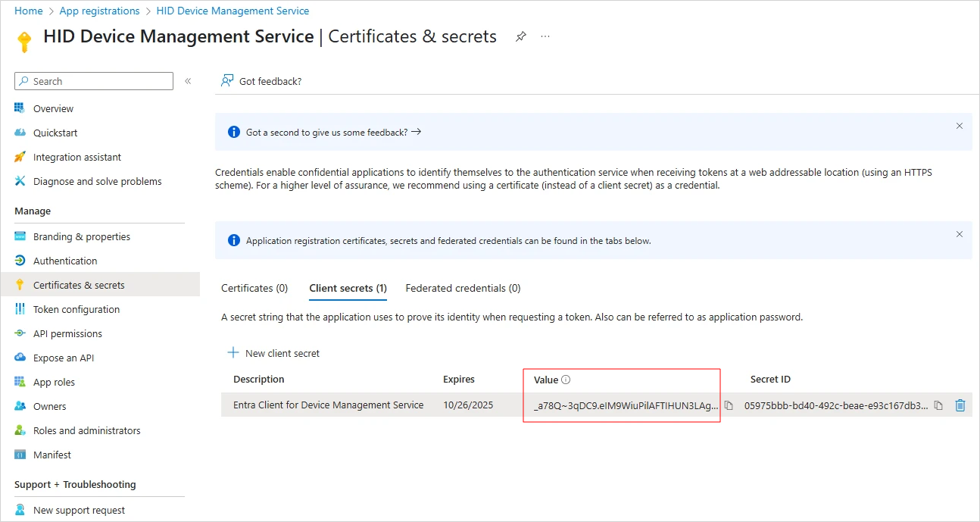980x522 pixels.
Task: Pin the Certificates & secrets page
Action: click(x=521, y=36)
